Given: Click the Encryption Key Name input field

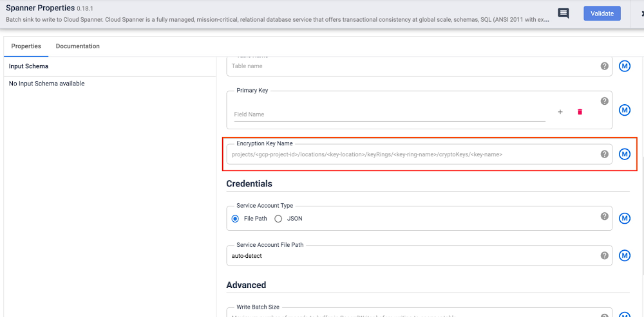Looking at the screenshot, I should pos(412,154).
